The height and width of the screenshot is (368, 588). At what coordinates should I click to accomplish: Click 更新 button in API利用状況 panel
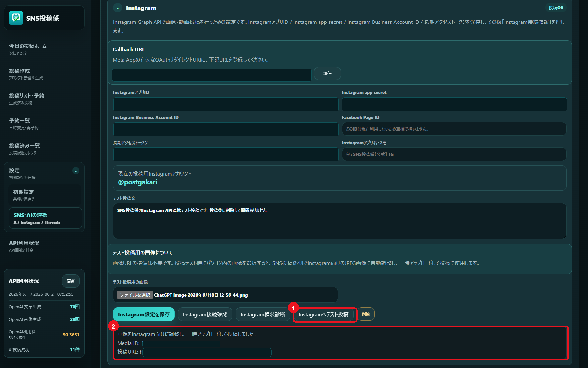click(x=71, y=281)
